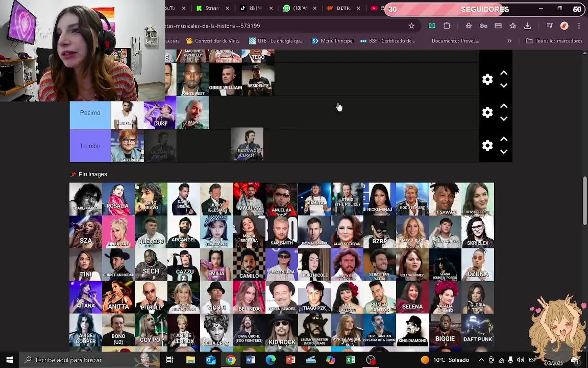Open settings gear for the Kanye West row
The width and height of the screenshot is (588, 368).
487,79
